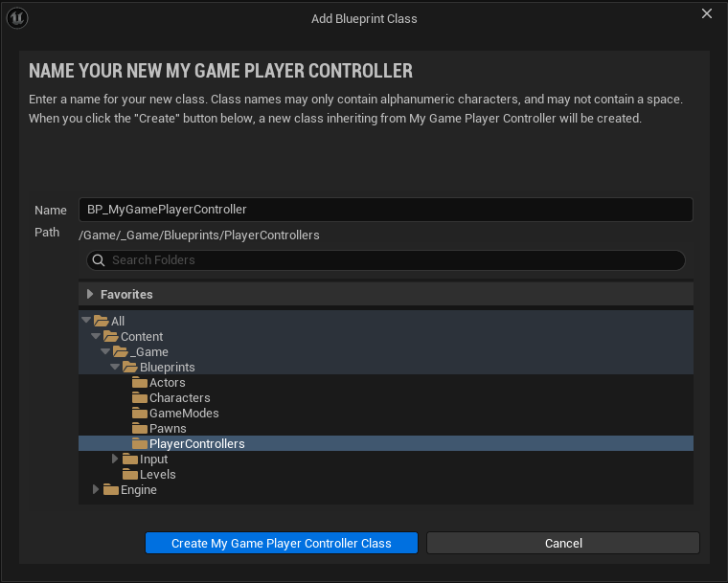Collapse the All root folder arrow
This screenshot has height=583, width=728.
pyautogui.click(x=86, y=322)
